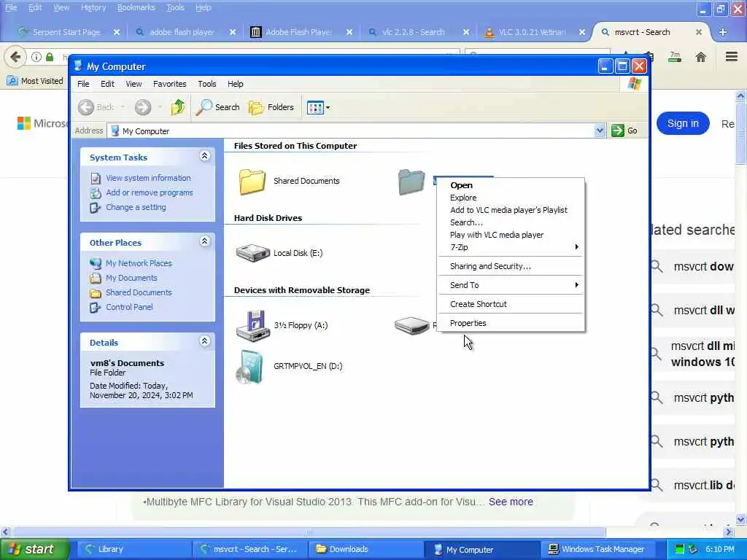Switch to Downloads in taskbar
This screenshot has height=560, width=747.
click(365, 550)
